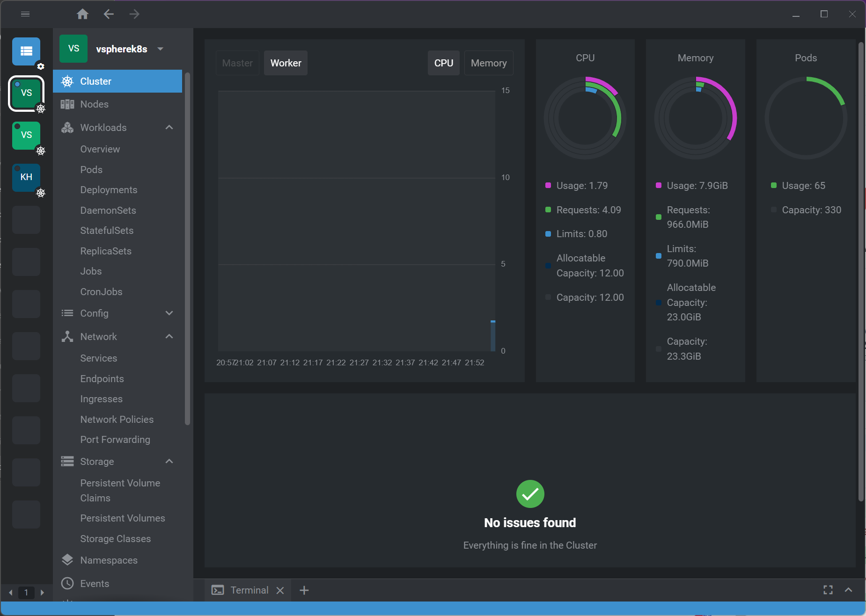Click the Network icon in sidebar
The height and width of the screenshot is (616, 866).
[67, 336]
